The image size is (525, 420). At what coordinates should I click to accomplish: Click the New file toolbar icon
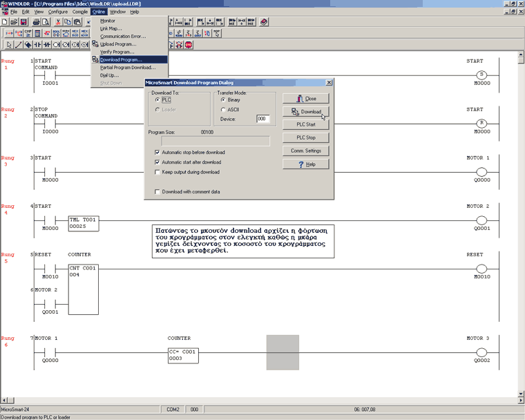tap(5, 22)
